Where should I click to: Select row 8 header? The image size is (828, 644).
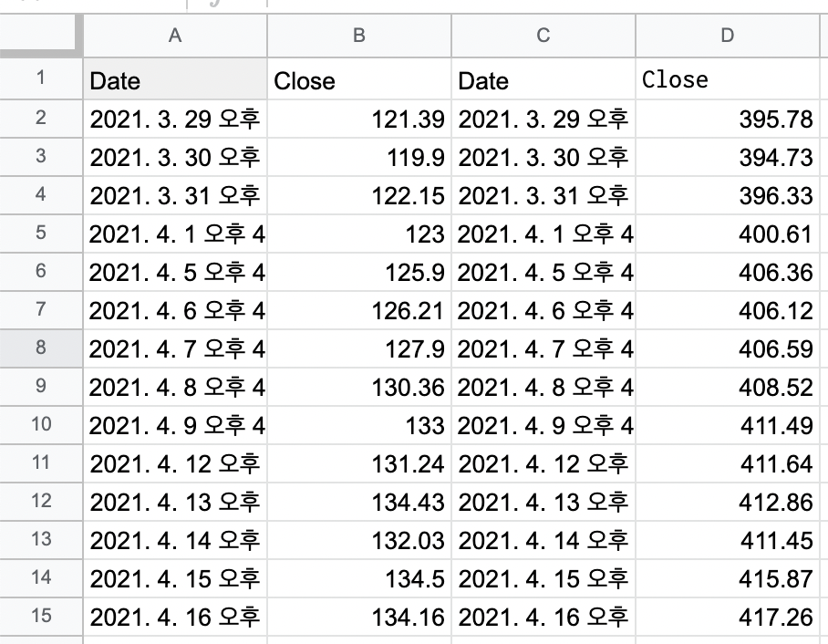click(41, 348)
